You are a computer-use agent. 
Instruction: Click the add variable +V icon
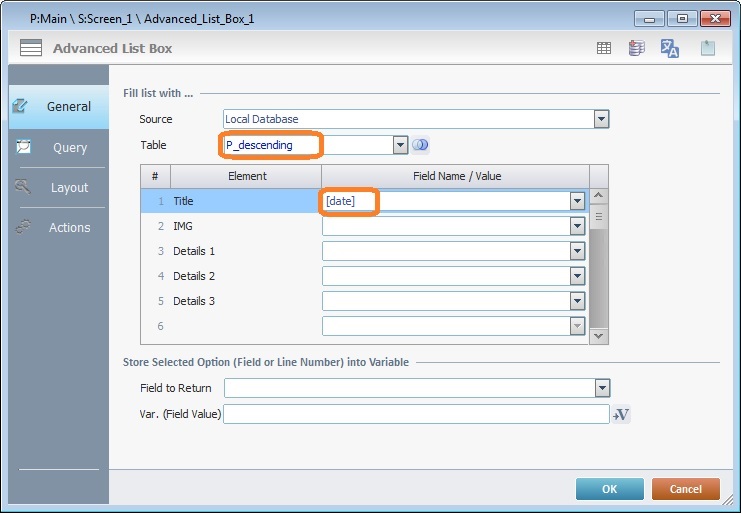click(620, 415)
